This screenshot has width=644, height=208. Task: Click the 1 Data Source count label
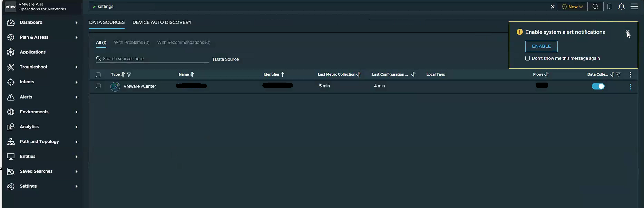point(225,59)
